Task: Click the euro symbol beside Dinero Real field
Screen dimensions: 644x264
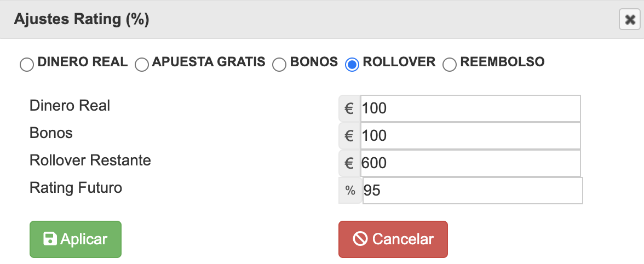Action: [x=349, y=108]
